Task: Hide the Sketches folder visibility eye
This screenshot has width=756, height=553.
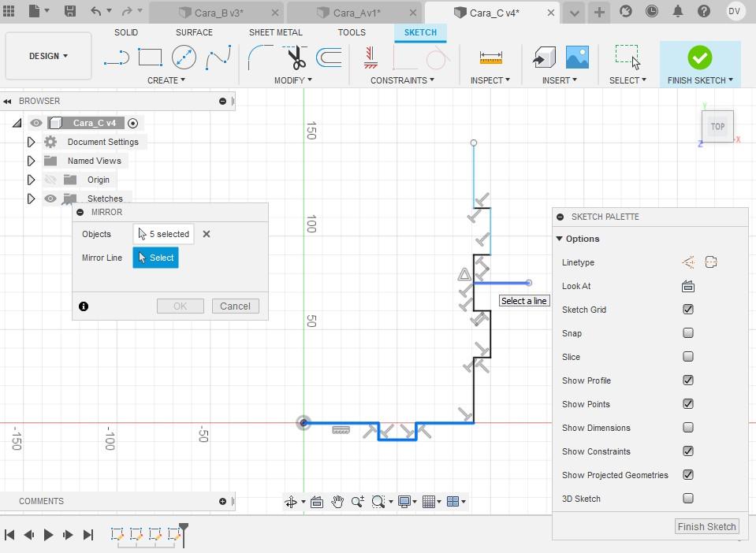Action: point(50,199)
